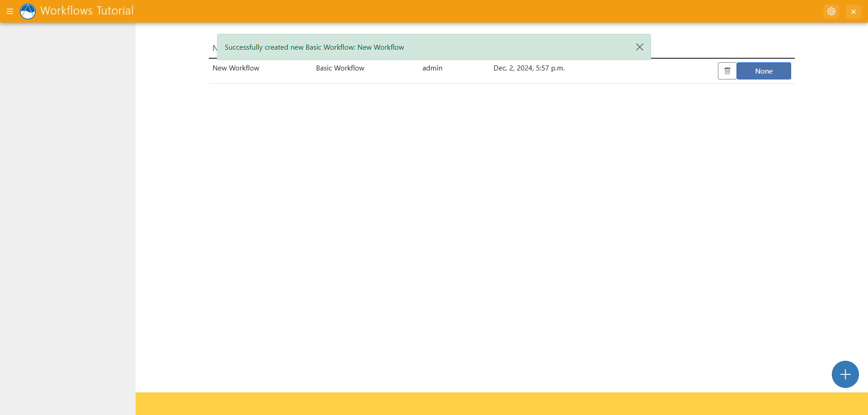Add a new workflow with the plus button
This screenshot has width=868, height=415.
pyautogui.click(x=845, y=374)
